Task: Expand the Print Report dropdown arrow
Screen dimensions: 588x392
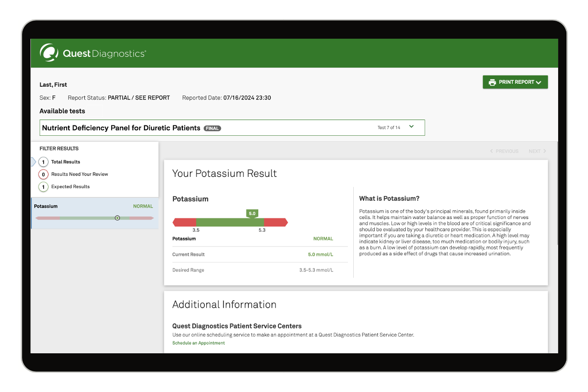Action: pos(539,82)
